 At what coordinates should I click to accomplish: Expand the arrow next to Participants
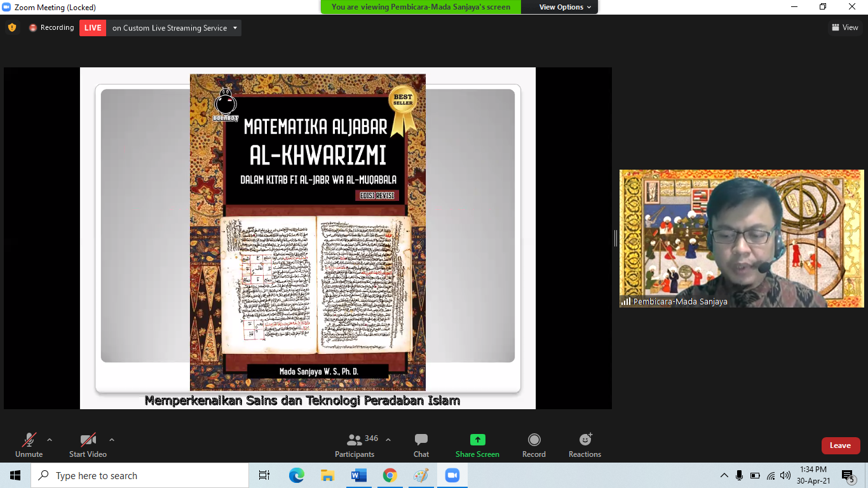tap(388, 440)
